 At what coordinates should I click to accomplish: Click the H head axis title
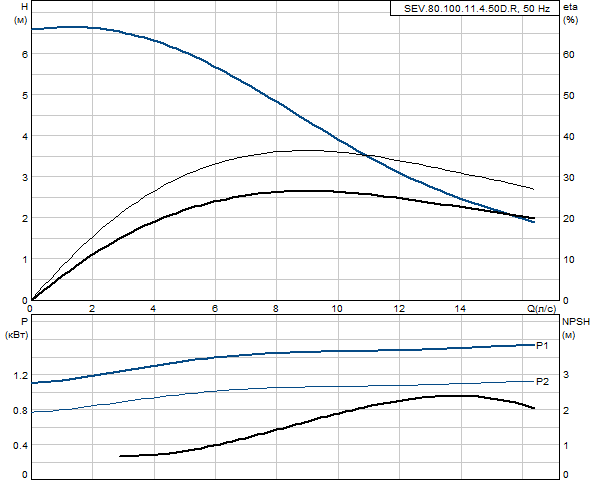(x=25, y=6)
